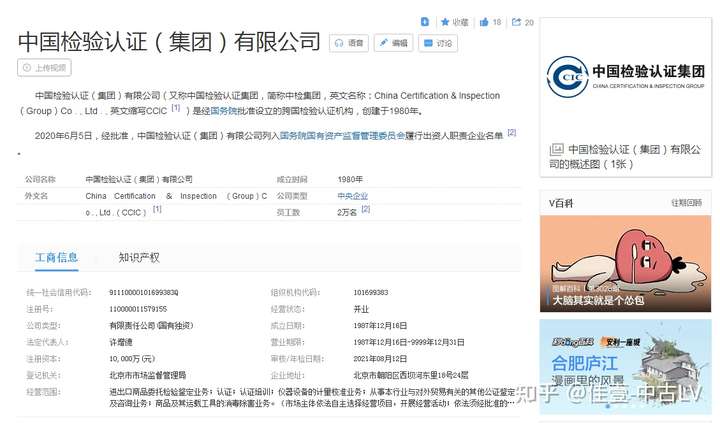
Task: Click the album picture icon beside 概述图
Action: coord(556,149)
